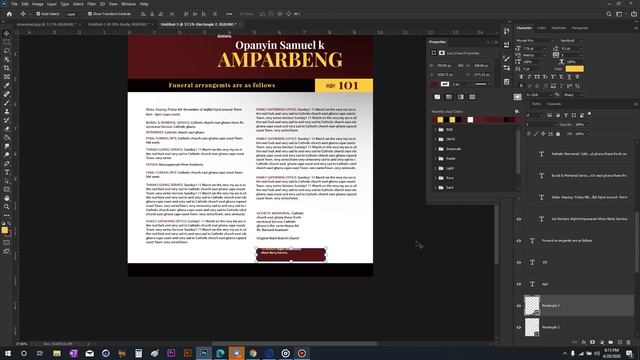This screenshot has width=640, height=360.
Task: Open the Myriad Pro font family dropdown
Action: tap(535, 41)
